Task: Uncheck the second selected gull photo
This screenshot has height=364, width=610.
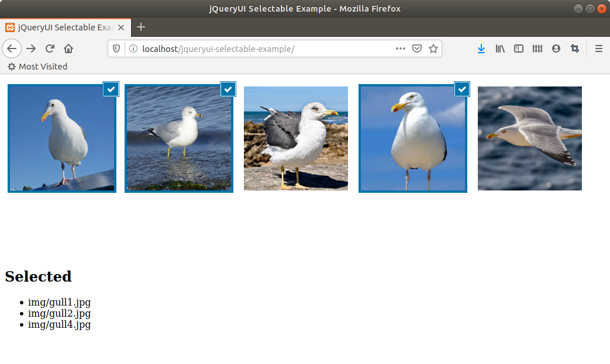Action: click(228, 89)
